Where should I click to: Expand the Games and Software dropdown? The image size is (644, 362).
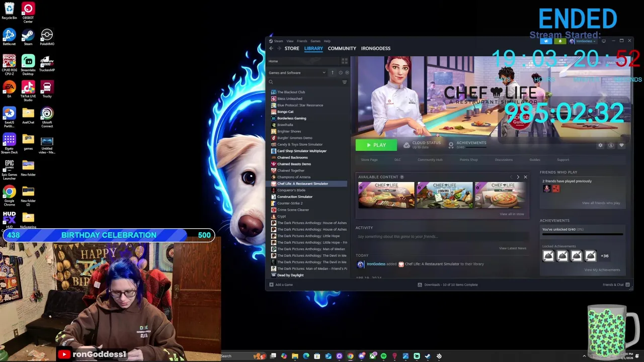(297, 72)
